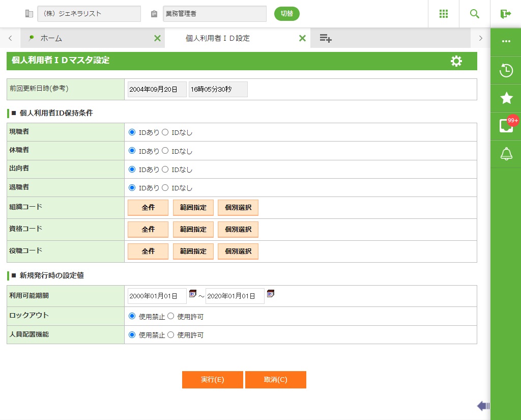Select IDなし for 退職者
The width and height of the screenshot is (521, 420).
(x=165, y=188)
